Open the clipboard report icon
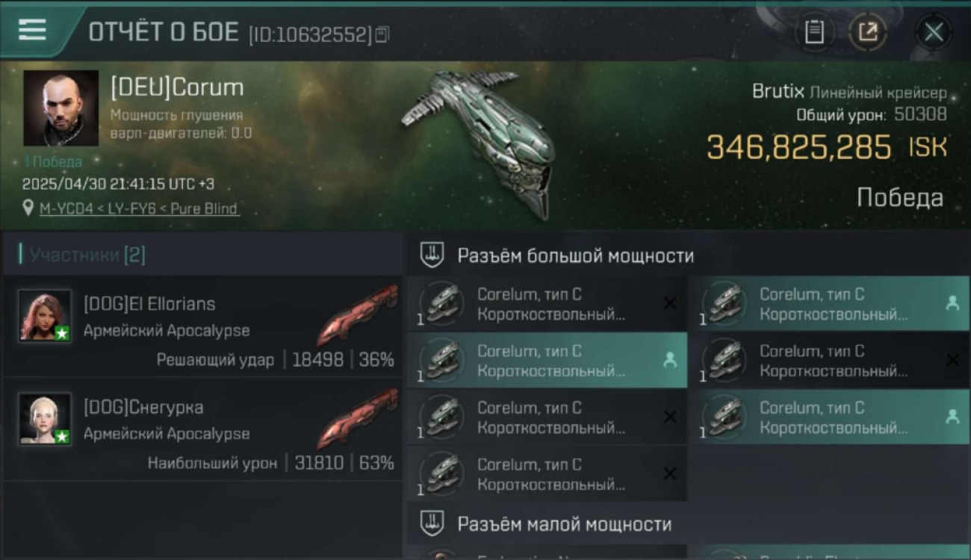Image resolution: width=971 pixels, height=560 pixels. click(814, 32)
